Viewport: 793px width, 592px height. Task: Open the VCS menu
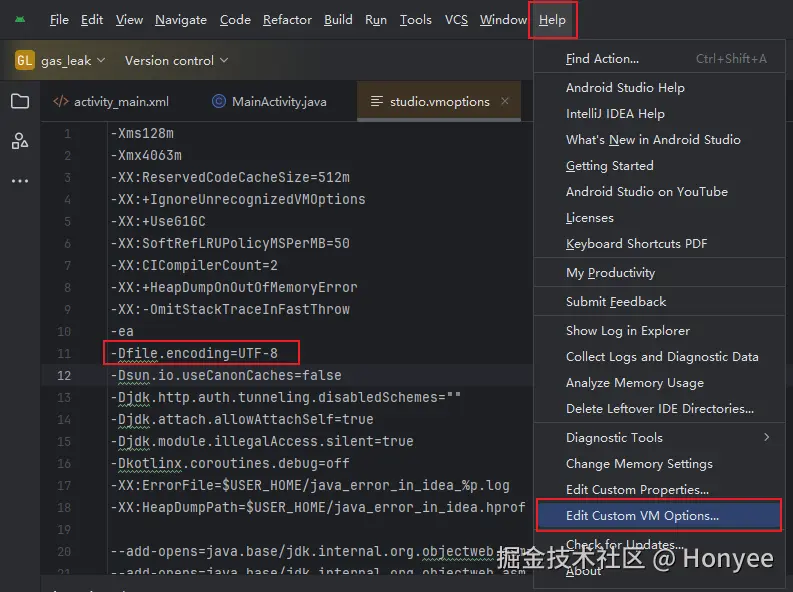point(456,20)
